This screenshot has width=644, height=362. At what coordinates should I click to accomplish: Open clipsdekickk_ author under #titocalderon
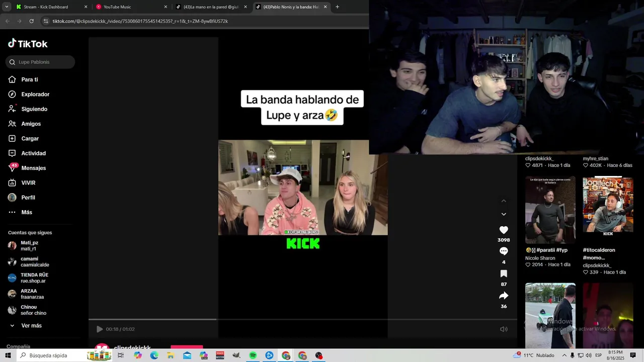click(597, 265)
